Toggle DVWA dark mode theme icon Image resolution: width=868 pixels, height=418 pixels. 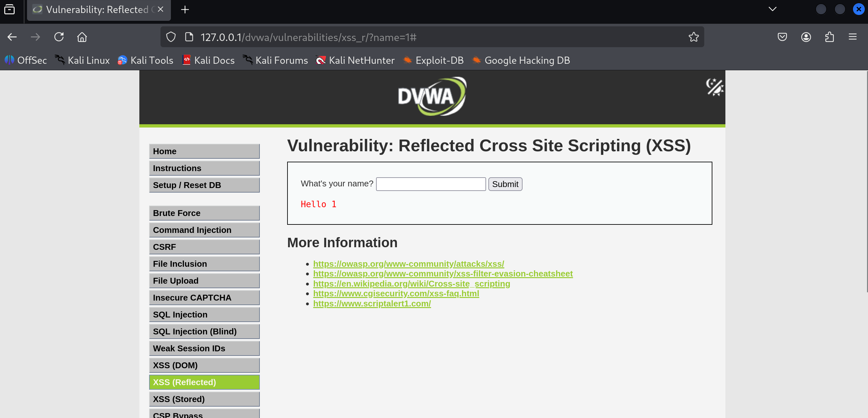714,87
